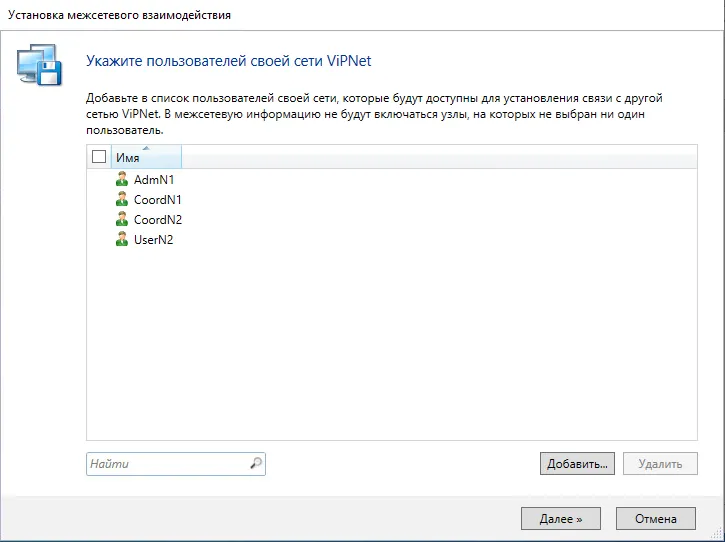
Task: Click the sort arrow above Имя header
Action: point(146,148)
